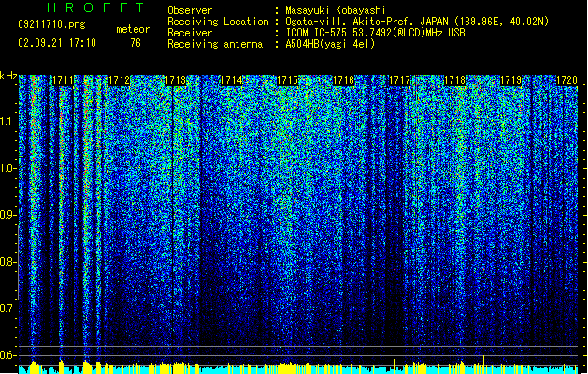The image size is (588, 374).
Task: Select observer name Masayuki Kobayashi
Action: click(x=336, y=10)
